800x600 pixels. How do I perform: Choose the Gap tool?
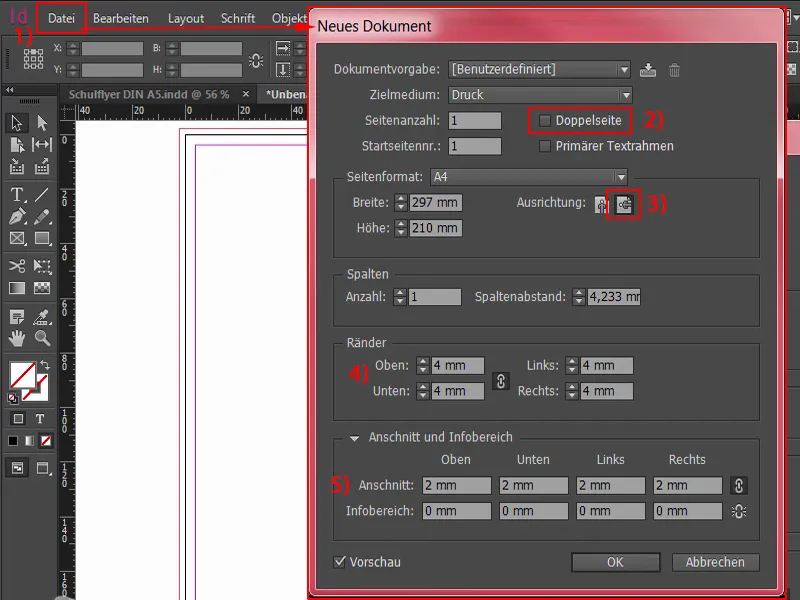click(42, 145)
